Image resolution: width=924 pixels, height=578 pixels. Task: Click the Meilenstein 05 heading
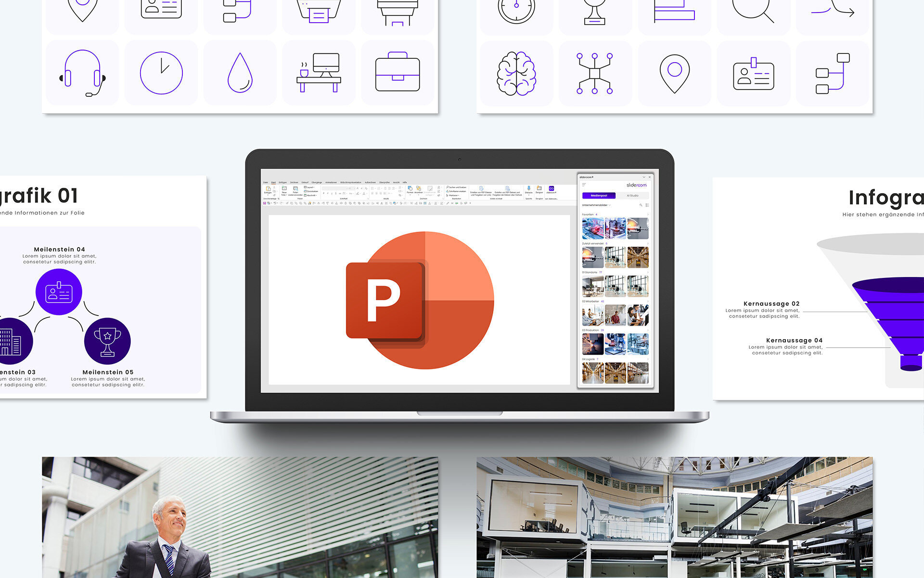coord(108,372)
